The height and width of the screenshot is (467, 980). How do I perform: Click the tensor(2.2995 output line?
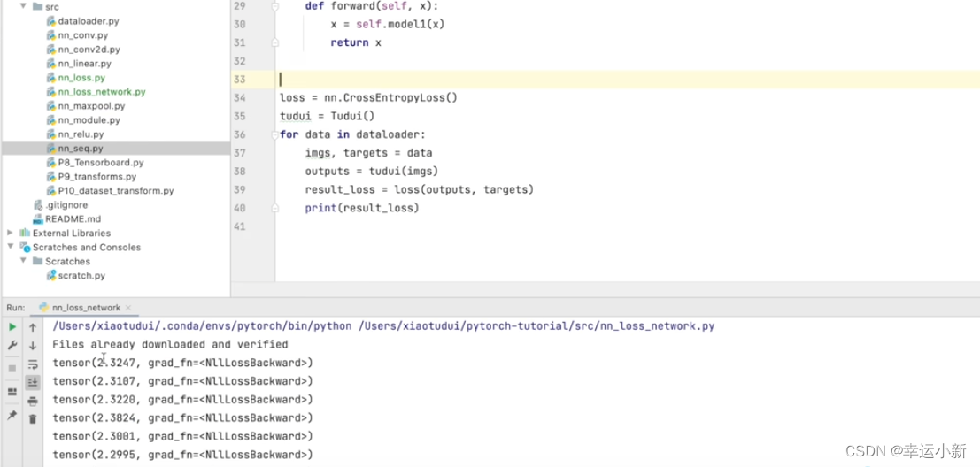182,455
